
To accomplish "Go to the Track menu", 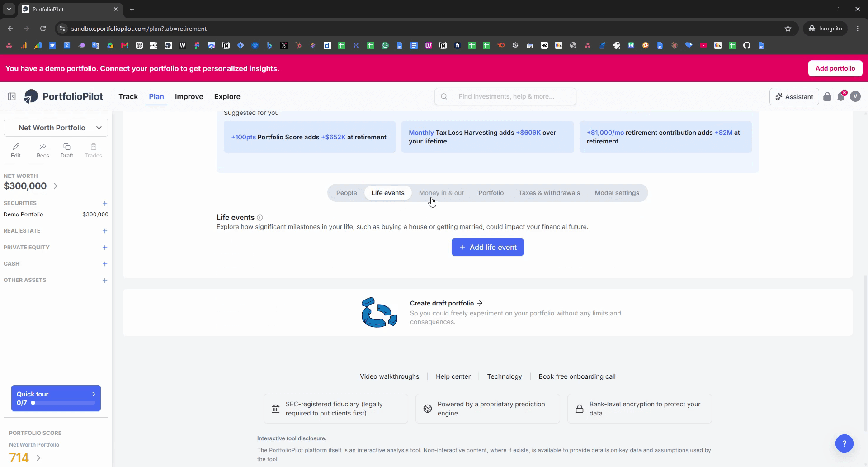I will 128,96.
